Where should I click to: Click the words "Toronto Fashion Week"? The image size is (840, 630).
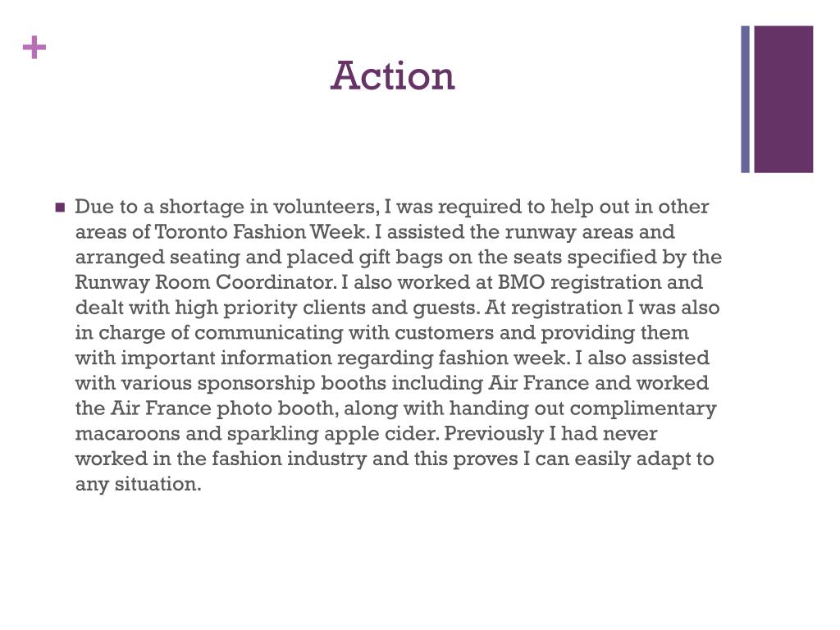260,232
